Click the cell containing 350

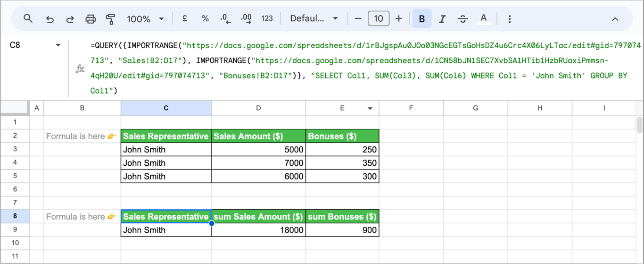pos(342,163)
